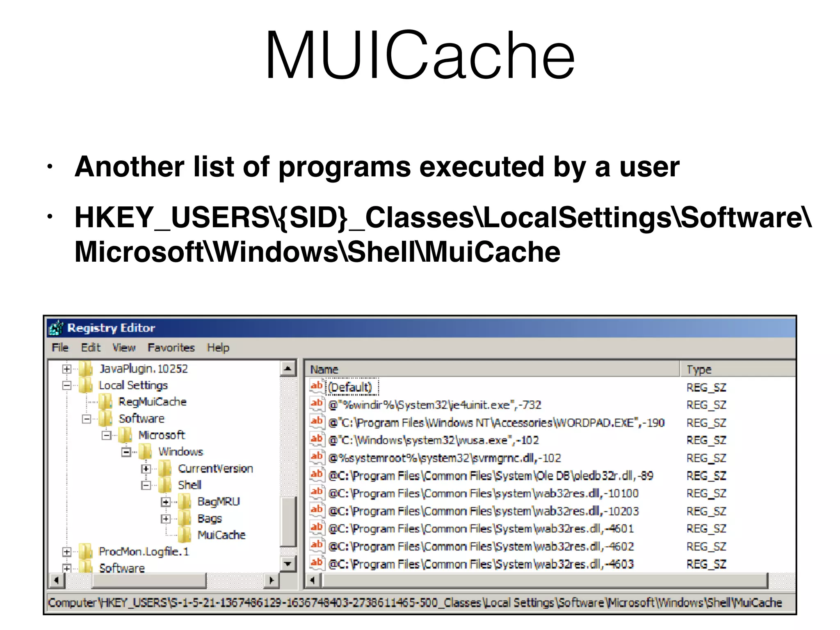The image size is (840, 630).
Task: Select the Bags folder icon
Action: point(185,518)
